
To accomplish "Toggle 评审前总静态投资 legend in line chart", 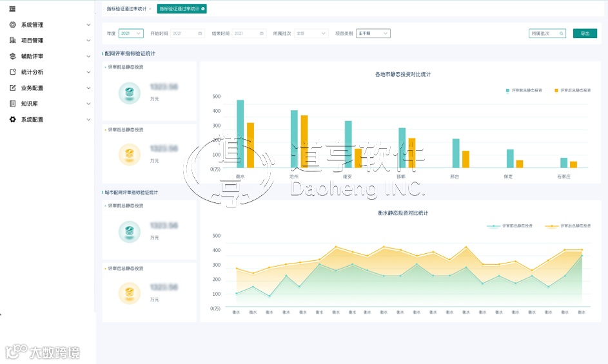I will coord(509,225).
